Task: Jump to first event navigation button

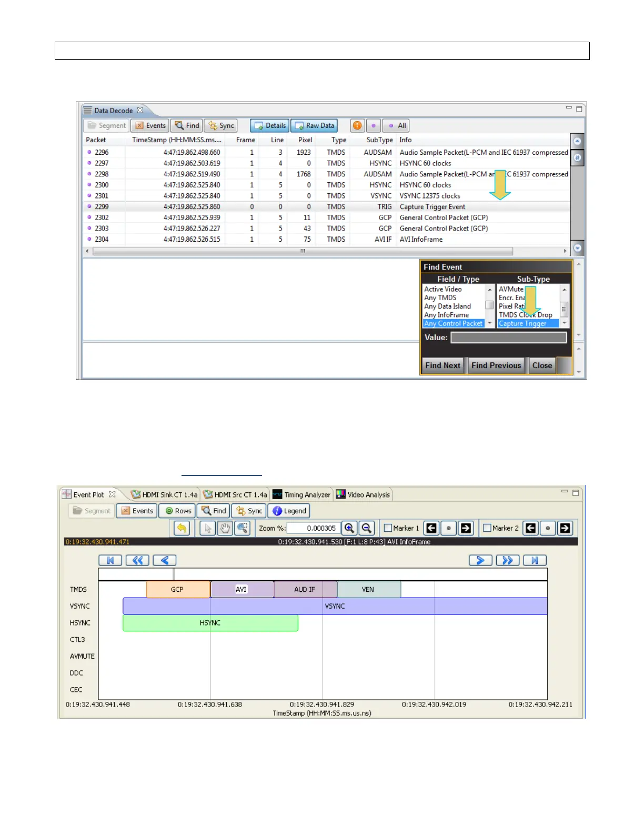Action: 110,561
